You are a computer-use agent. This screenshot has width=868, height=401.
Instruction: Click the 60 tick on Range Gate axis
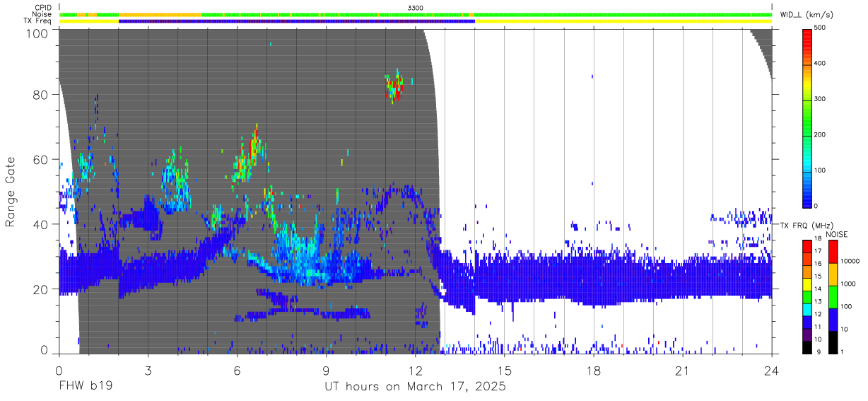40,159
